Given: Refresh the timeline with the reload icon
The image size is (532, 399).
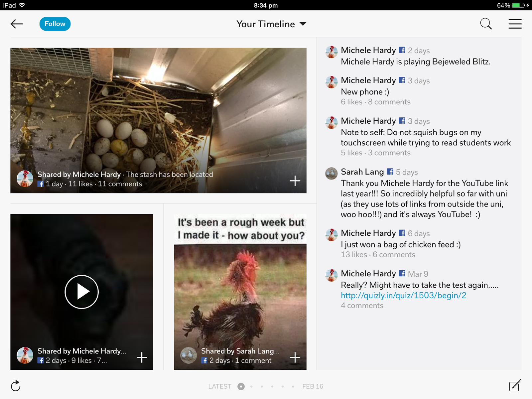Looking at the screenshot, I should (16, 386).
